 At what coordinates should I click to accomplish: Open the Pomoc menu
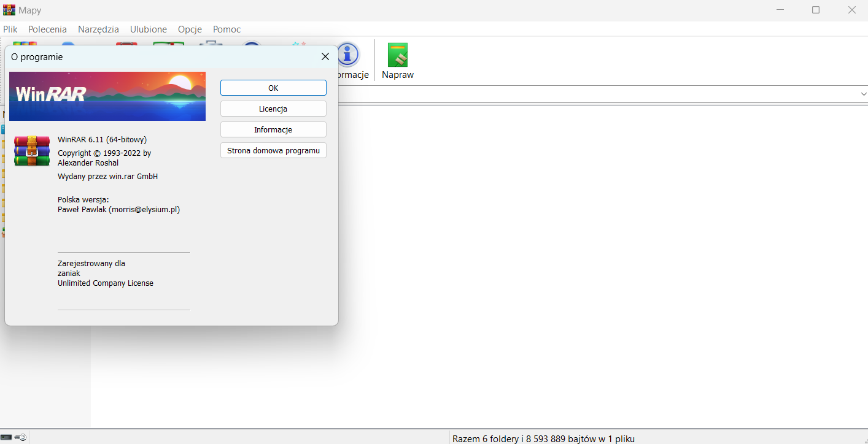tap(227, 29)
